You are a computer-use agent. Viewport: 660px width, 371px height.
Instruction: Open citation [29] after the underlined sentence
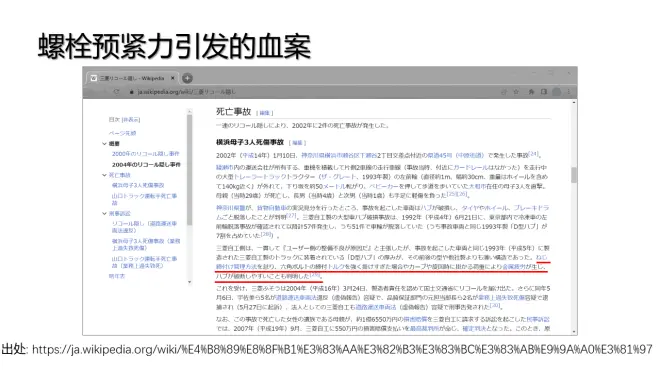pos(314,275)
